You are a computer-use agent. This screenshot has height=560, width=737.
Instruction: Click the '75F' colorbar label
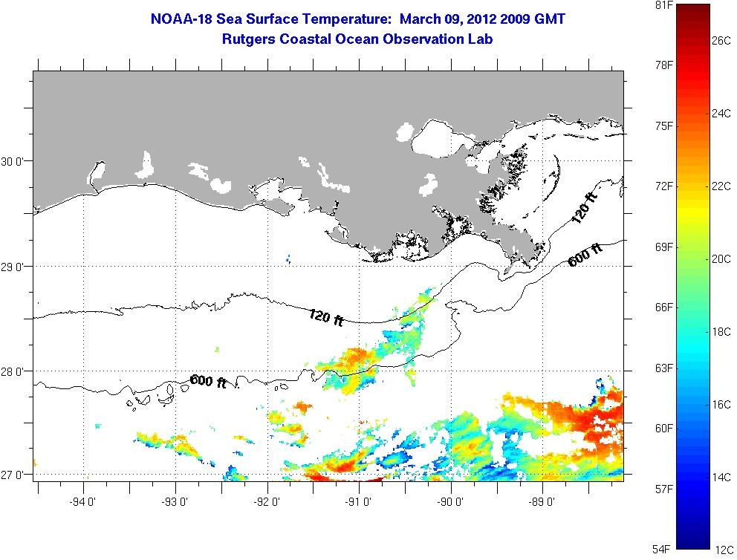[x=664, y=126]
